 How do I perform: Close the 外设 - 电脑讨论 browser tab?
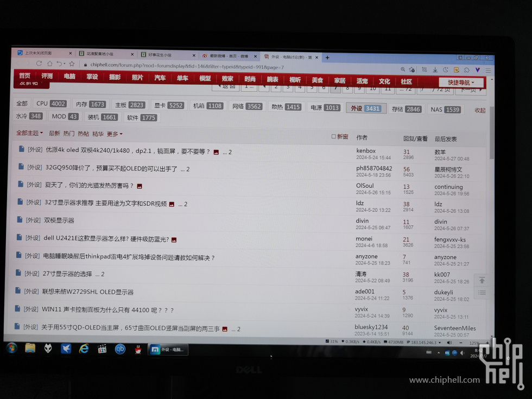click(x=316, y=58)
